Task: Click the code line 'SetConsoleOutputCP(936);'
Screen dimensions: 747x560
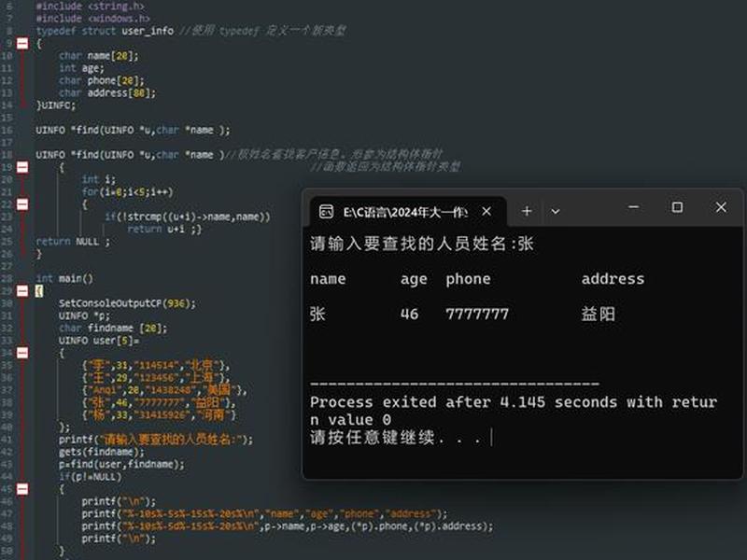Action: click(x=127, y=303)
